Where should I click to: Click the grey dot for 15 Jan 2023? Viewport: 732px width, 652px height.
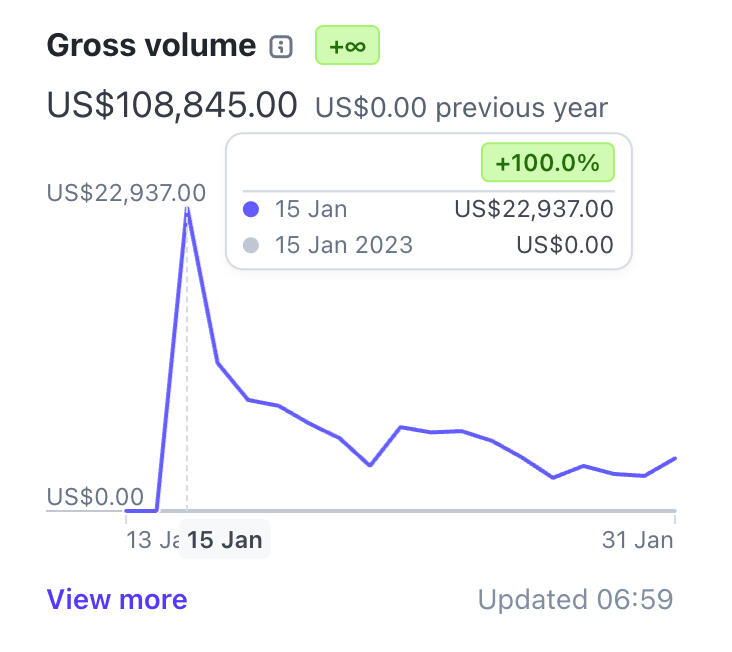tap(251, 245)
